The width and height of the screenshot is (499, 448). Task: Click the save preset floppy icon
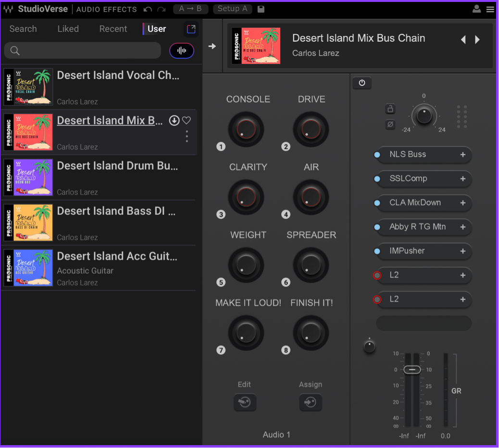[261, 9]
